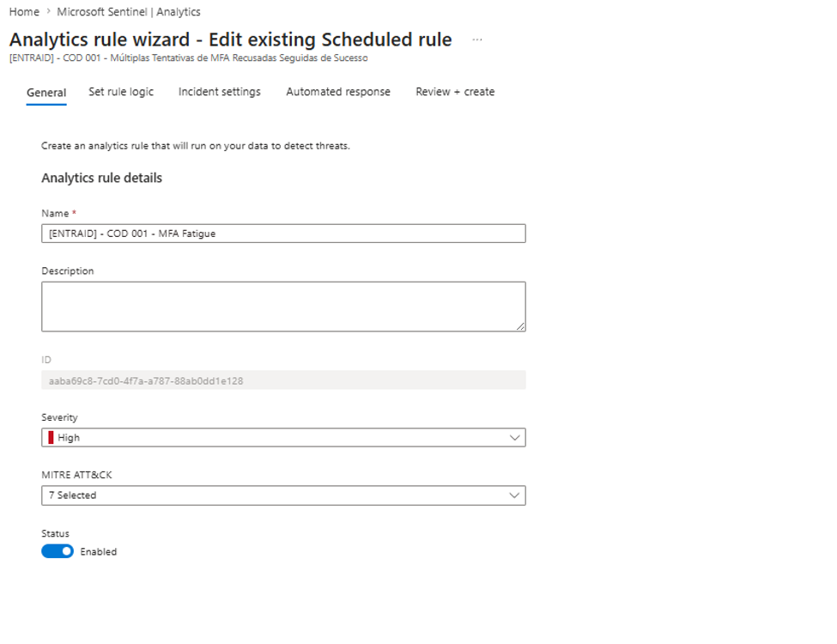Open the Review + create tab

pos(455,92)
